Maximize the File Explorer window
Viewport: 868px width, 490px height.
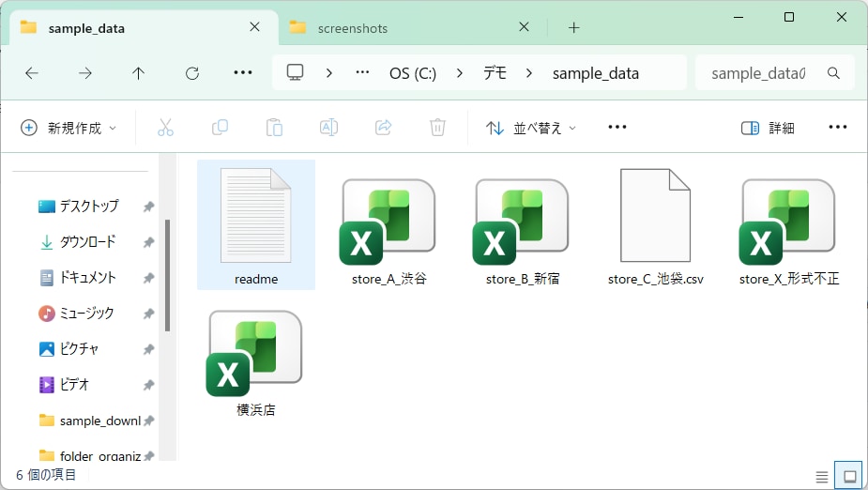[x=789, y=17]
